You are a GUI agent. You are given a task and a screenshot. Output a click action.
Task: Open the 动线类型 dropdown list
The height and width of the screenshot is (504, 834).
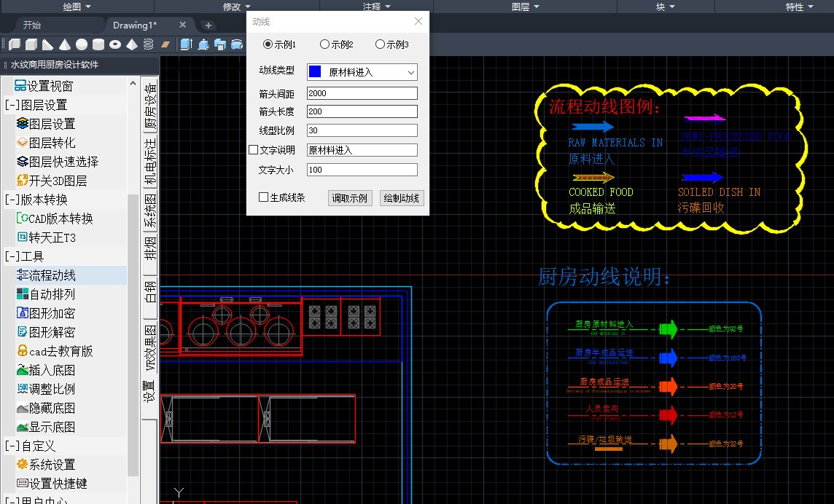coord(362,72)
